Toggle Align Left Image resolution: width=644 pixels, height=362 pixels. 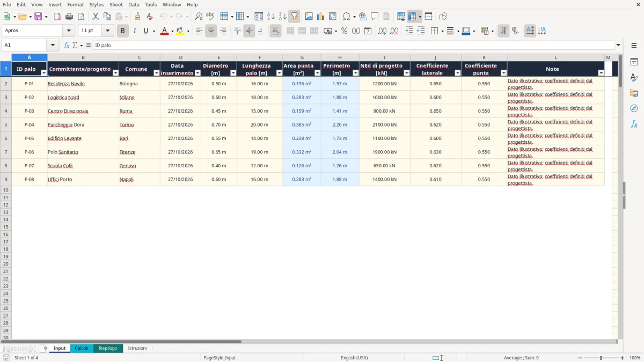[199, 31]
